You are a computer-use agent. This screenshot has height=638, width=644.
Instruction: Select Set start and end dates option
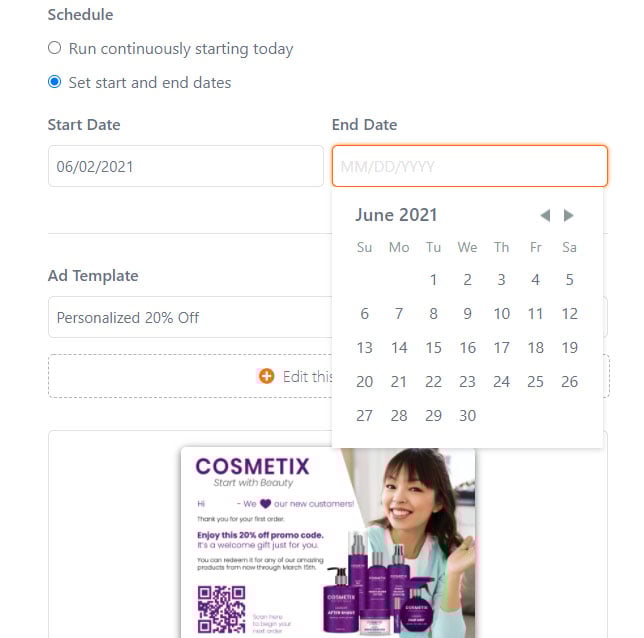coord(55,82)
